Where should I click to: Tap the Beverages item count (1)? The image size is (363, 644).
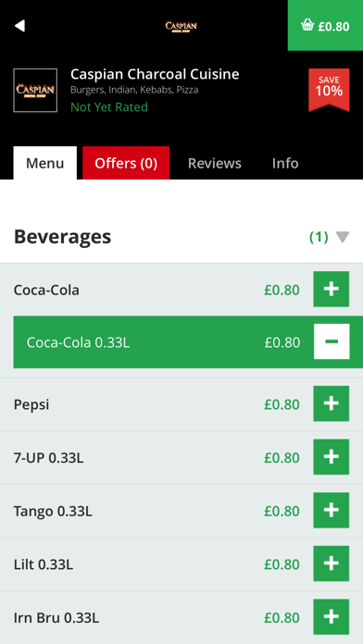319,237
